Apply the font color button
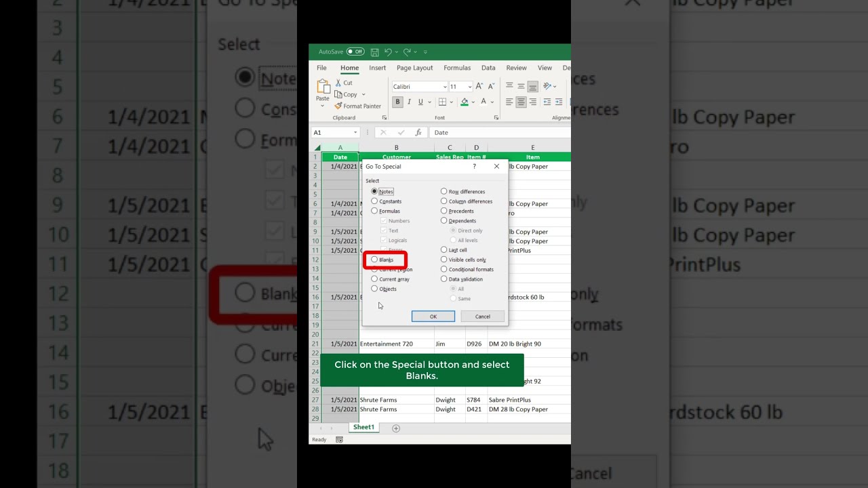The height and width of the screenshot is (488, 868). click(484, 102)
